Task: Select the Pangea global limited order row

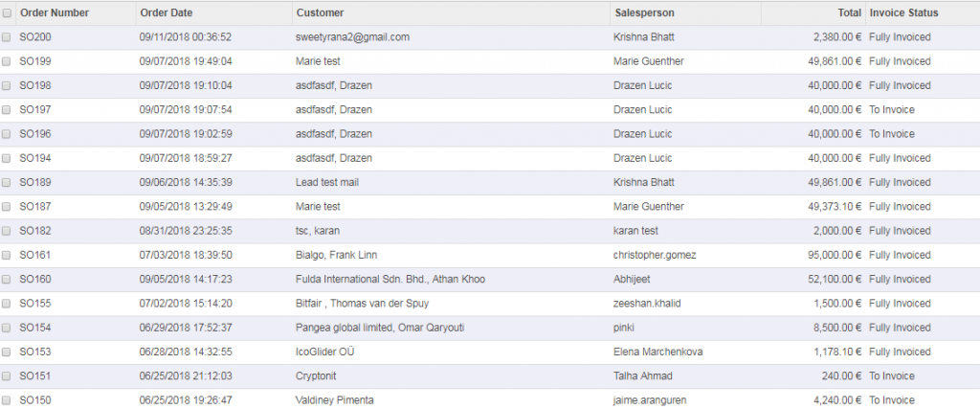Action: pos(380,328)
